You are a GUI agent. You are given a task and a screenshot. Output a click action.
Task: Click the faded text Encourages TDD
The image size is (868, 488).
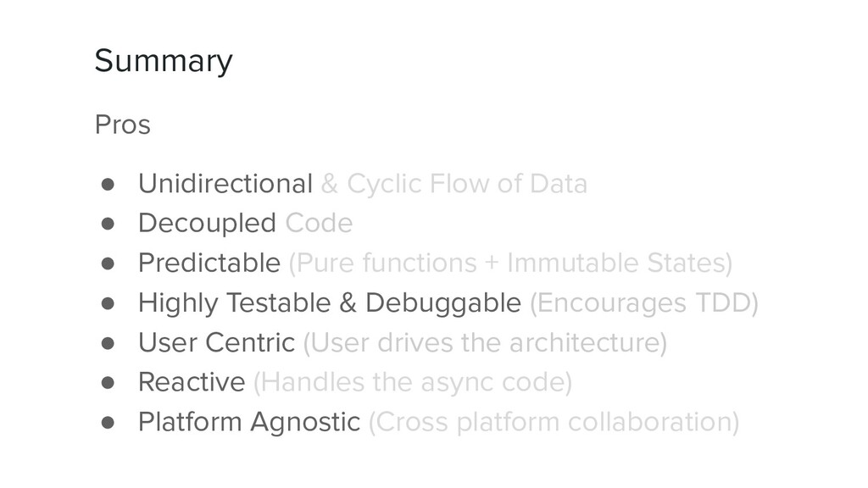[x=644, y=303]
